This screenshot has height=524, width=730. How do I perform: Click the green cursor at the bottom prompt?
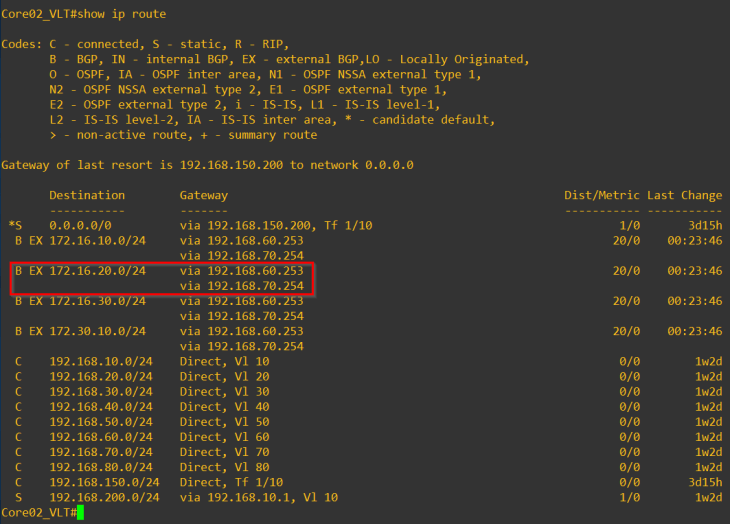80,512
